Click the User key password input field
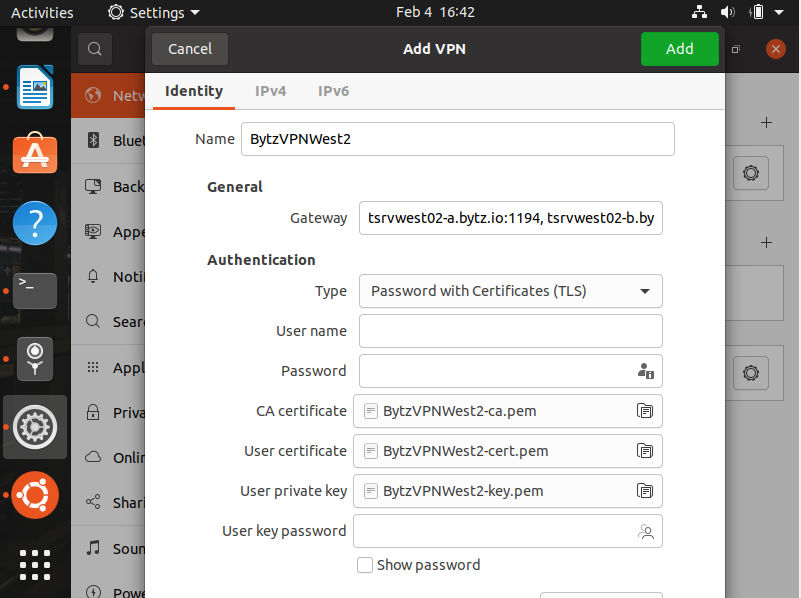 (508, 531)
